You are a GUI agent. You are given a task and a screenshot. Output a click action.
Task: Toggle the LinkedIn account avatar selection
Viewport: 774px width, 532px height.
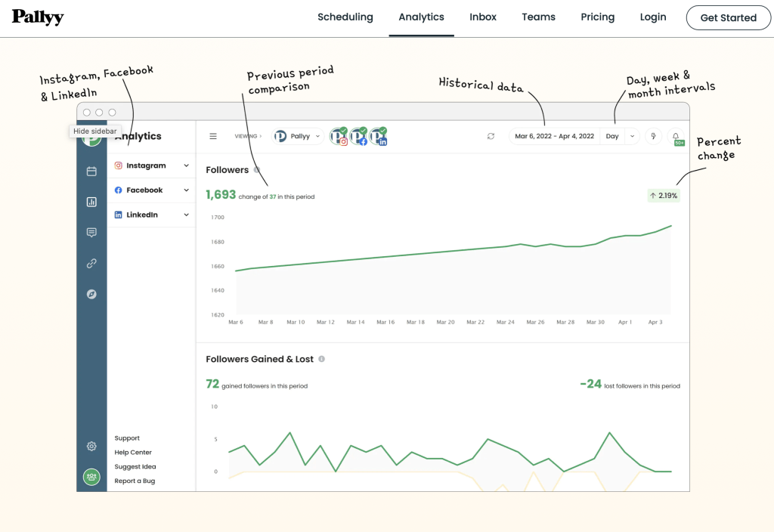[379, 137]
